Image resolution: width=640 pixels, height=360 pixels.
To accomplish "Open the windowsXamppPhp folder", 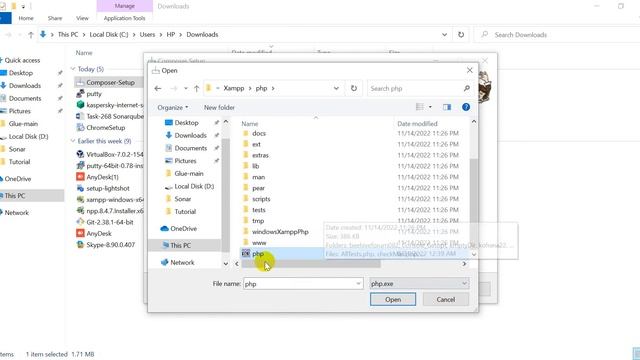I will (280, 231).
